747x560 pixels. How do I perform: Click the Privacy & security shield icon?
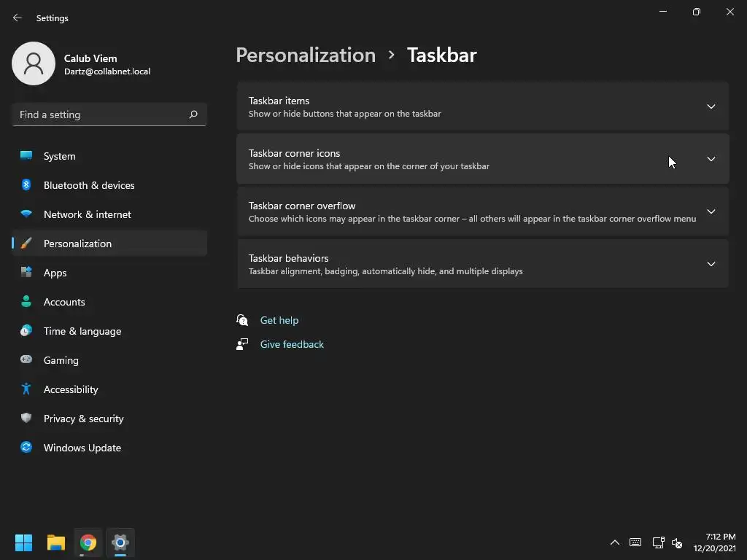[x=26, y=419]
